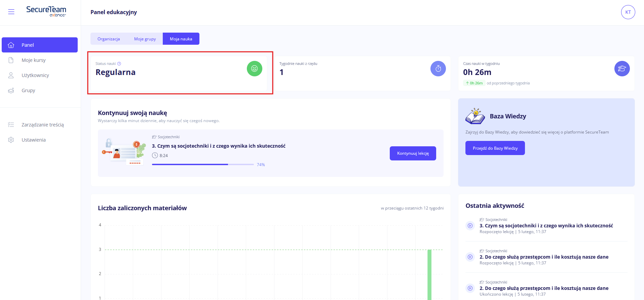
Task: Select the Moja nauka tab
Action: point(181,39)
